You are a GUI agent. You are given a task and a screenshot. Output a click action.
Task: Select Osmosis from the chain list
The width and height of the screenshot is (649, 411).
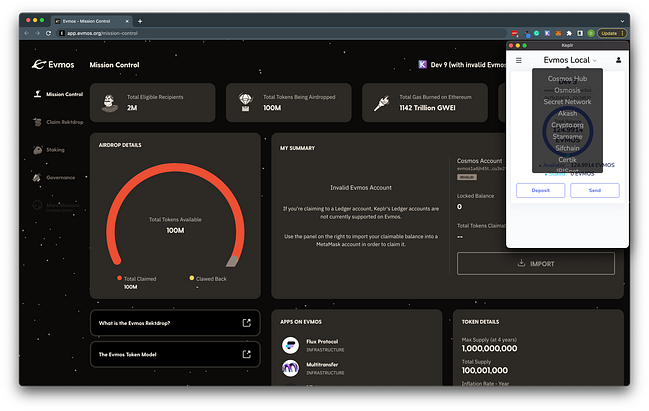[x=567, y=90]
